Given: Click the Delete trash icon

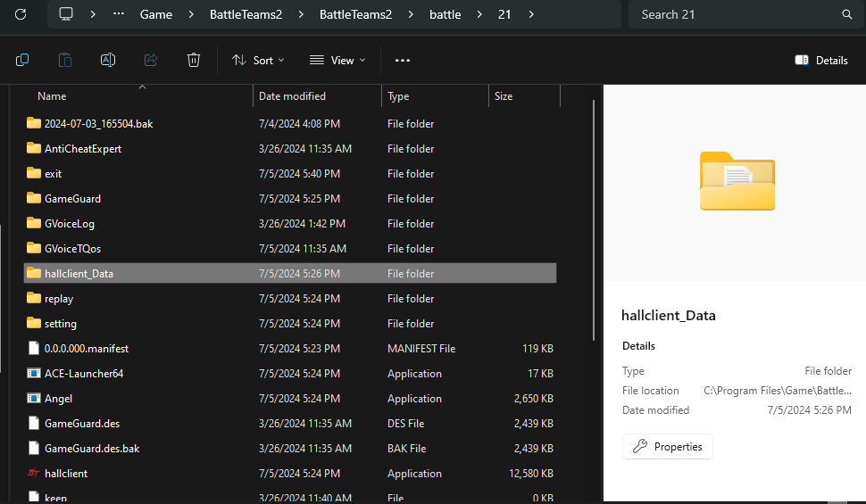Looking at the screenshot, I should [194, 60].
